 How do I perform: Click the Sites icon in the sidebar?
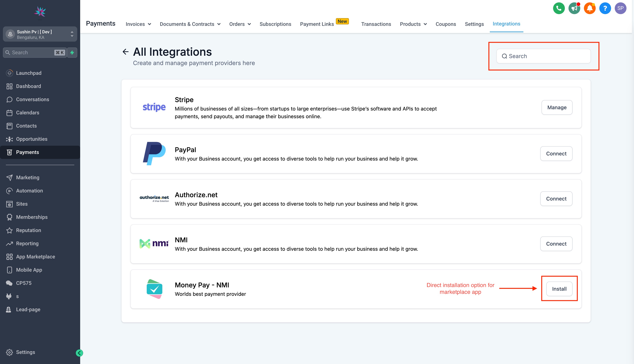(x=9, y=204)
